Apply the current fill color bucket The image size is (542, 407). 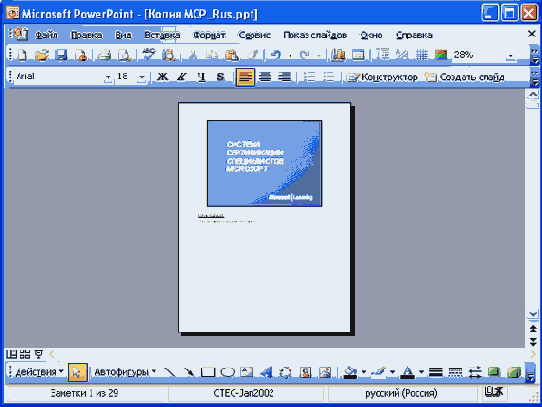350,372
